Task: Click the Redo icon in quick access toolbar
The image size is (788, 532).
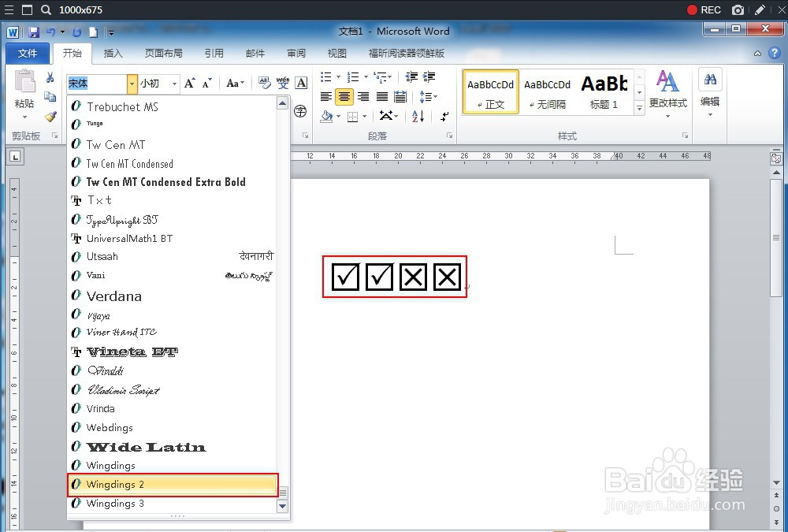Action: (76, 32)
